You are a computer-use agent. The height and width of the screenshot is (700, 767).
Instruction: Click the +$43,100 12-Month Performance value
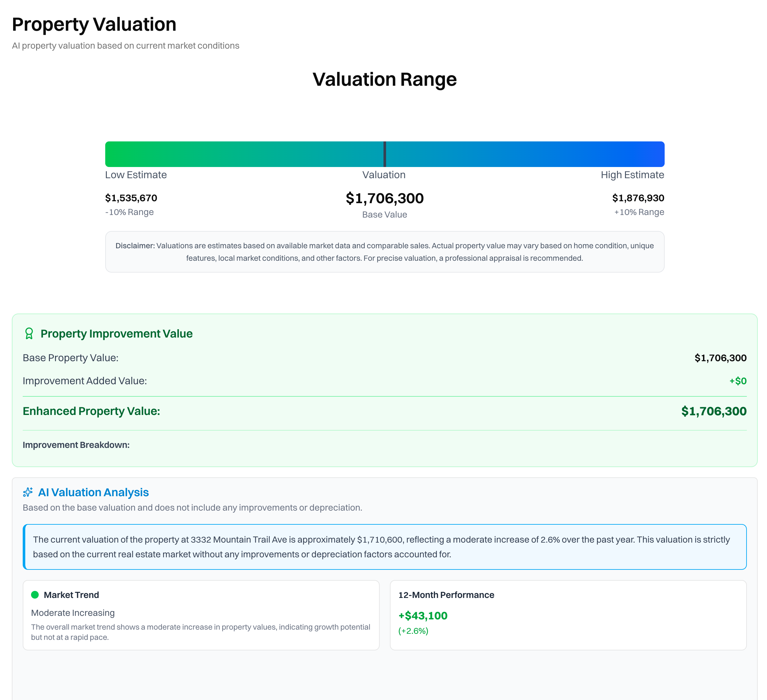(x=423, y=616)
